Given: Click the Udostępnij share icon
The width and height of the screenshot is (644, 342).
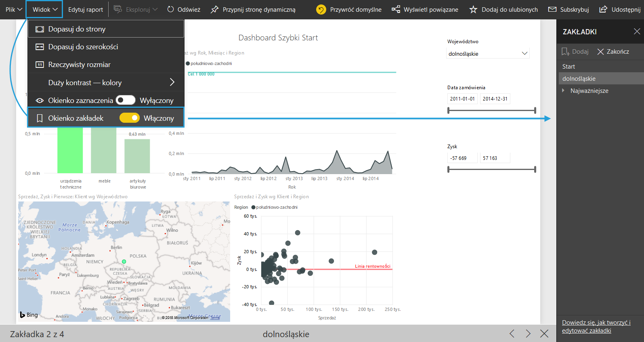Looking at the screenshot, I should [603, 9].
